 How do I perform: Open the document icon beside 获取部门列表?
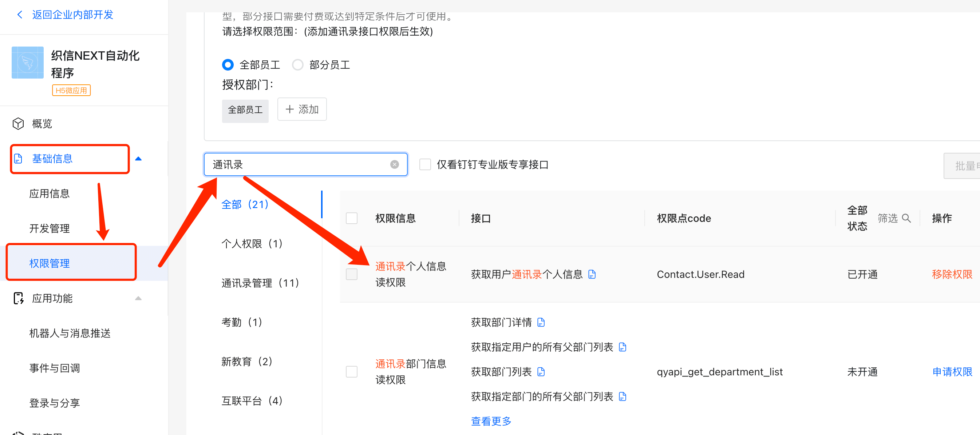pos(541,371)
